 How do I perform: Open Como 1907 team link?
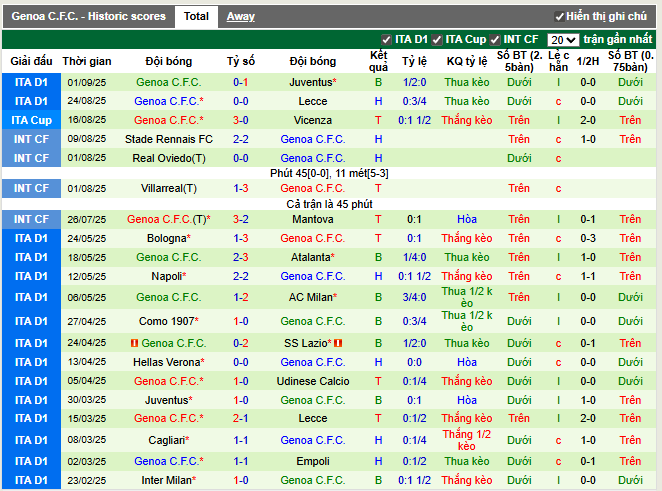167,321
